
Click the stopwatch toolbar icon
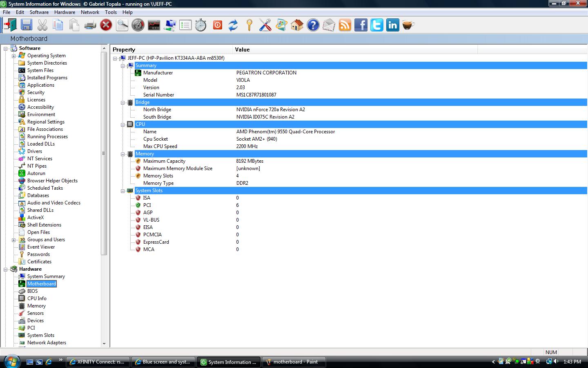200,25
